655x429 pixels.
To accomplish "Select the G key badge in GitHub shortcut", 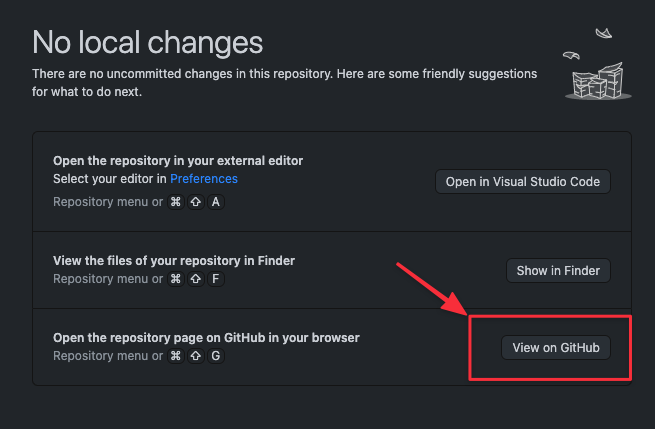I will coord(216,356).
